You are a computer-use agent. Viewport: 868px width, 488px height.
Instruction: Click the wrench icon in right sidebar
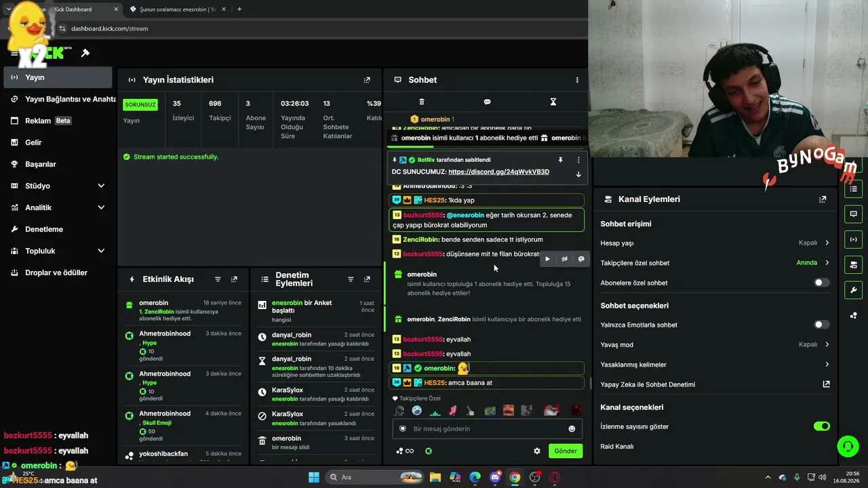pyautogui.click(x=853, y=290)
